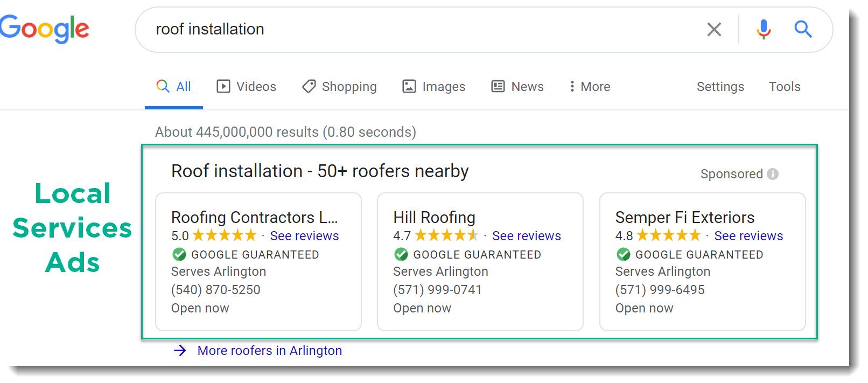
Task: Open See reviews for Semper Fi Exteriors
Action: pos(748,235)
